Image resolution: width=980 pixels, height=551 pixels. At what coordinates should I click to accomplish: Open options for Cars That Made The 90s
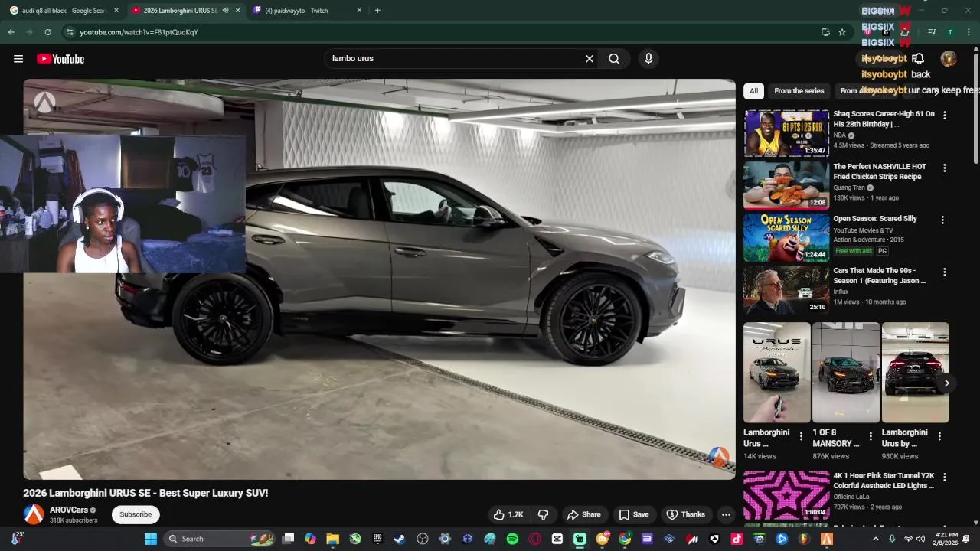[944, 272]
